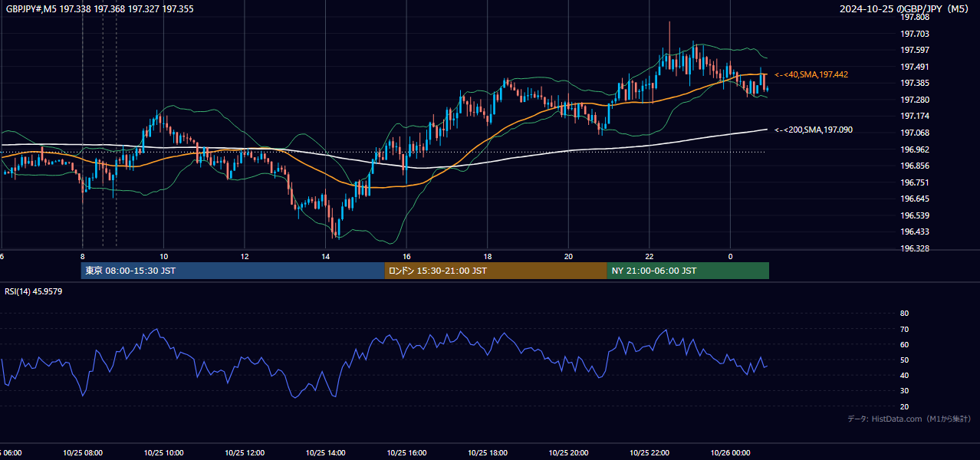
Task: Click the 10/25 08:00 time label
Action: 83,453
